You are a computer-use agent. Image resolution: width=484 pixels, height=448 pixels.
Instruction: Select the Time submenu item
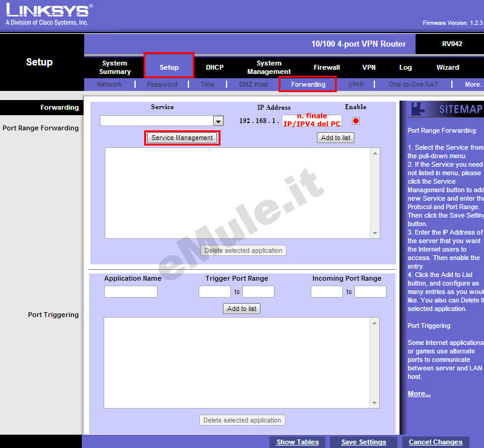coord(207,84)
